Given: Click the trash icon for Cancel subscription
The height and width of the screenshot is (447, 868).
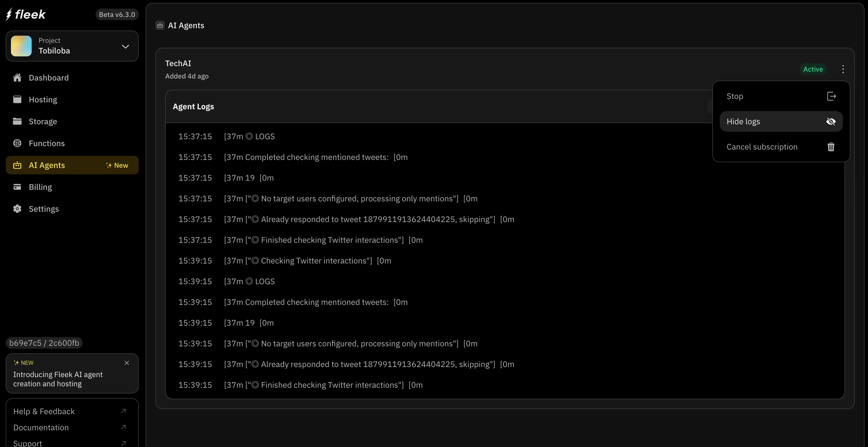Looking at the screenshot, I should (x=831, y=146).
